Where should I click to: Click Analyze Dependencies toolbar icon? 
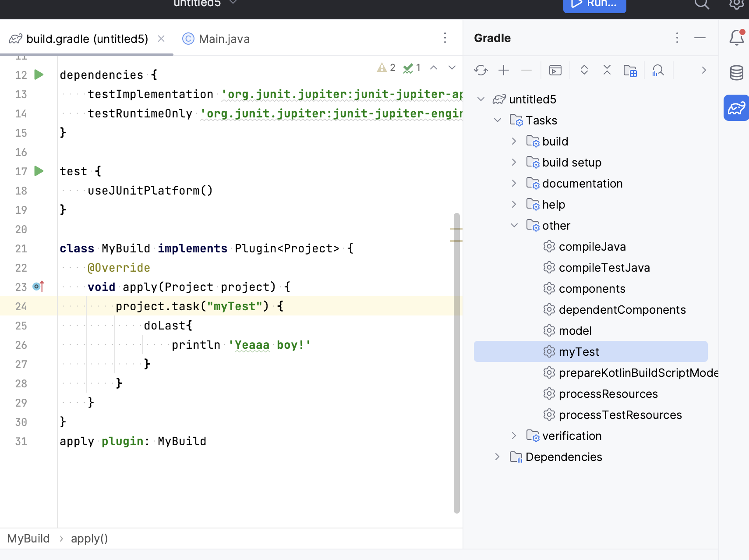point(658,70)
